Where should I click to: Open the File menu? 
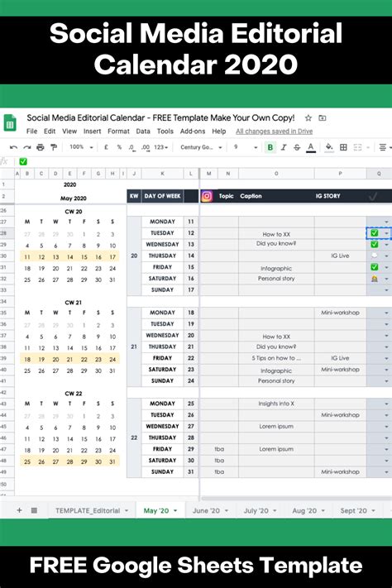32,131
